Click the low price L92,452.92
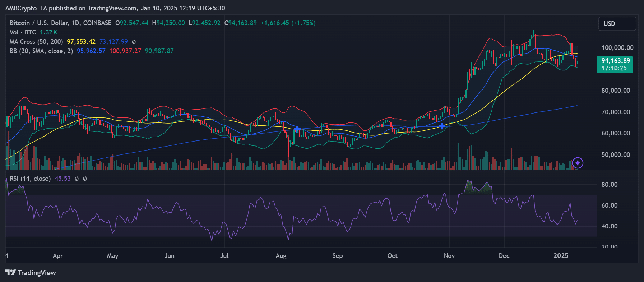Image resolution: width=644 pixels, height=282 pixels. (205, 23)
